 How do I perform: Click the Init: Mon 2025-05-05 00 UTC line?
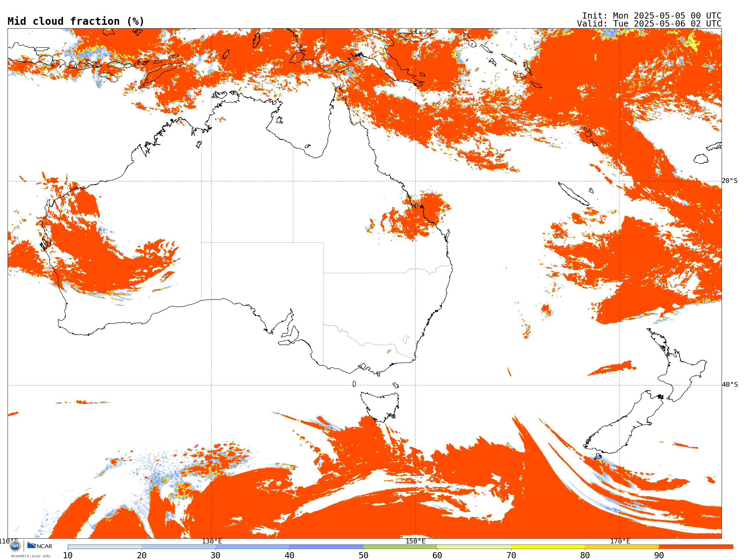(x=652, y=16)
